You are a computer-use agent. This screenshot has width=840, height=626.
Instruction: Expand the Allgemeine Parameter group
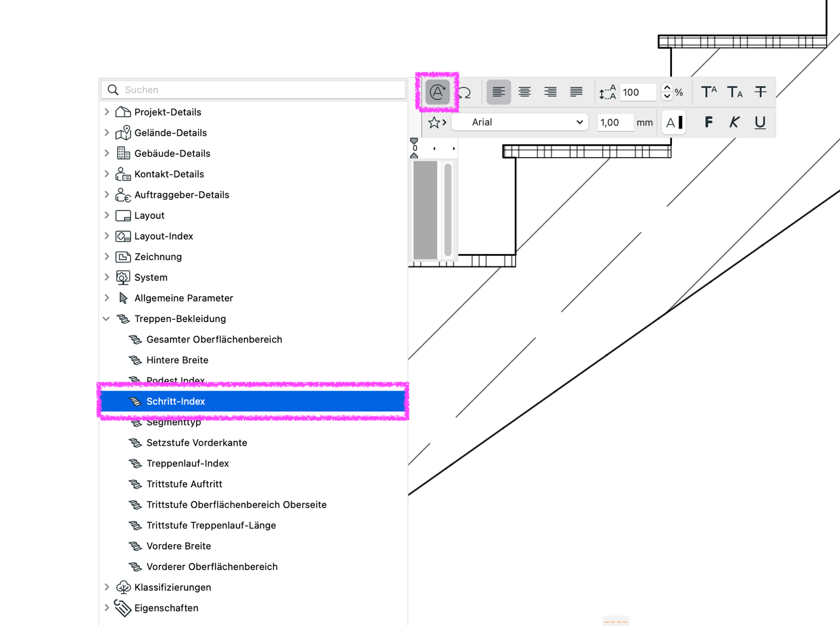point(107,297)
